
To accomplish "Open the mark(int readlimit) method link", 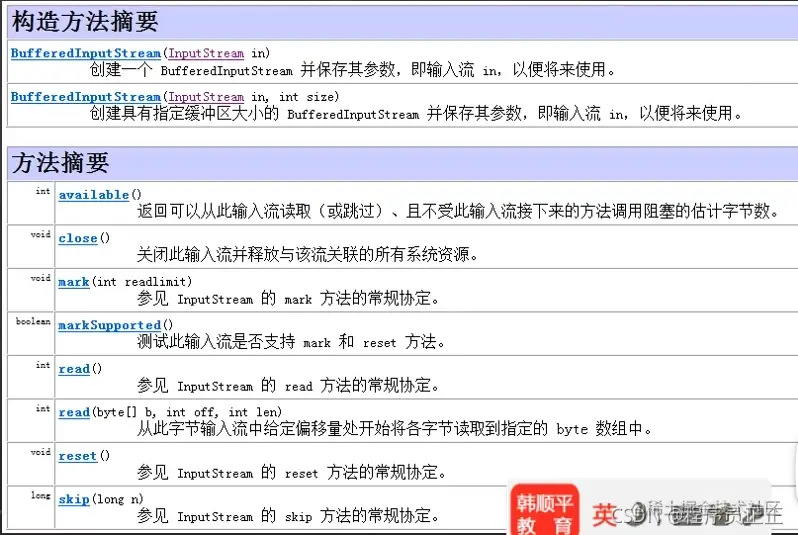I will tap(74, 282).
